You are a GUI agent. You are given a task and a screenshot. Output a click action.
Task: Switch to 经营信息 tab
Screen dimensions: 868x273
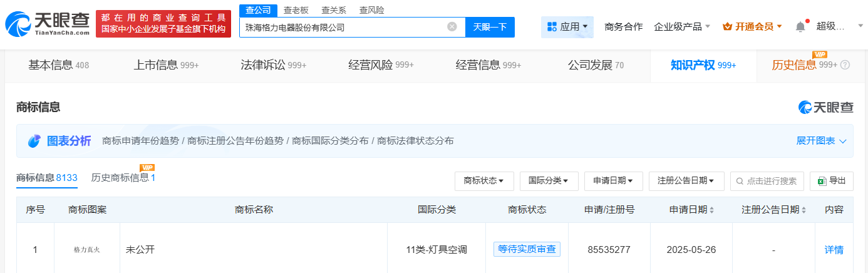click(488, 65)
